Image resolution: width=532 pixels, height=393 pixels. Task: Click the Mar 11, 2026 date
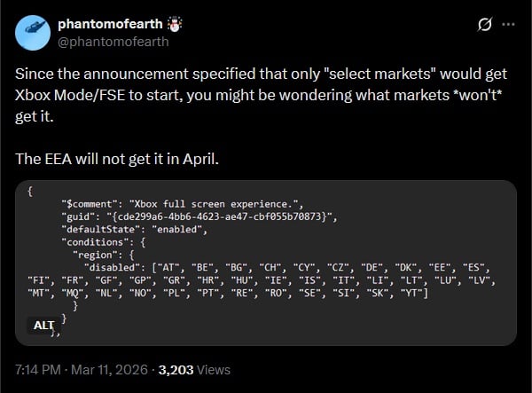pyautogui.click(x=111, y=370)
